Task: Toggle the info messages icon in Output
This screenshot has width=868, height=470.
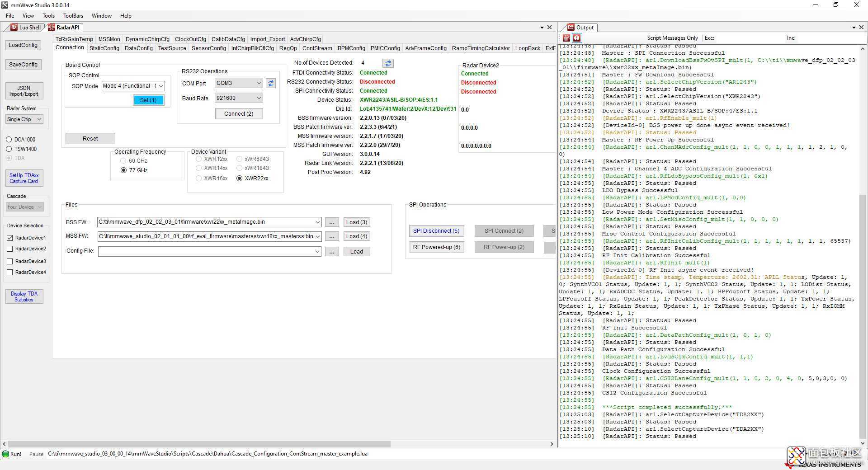Action: tap(577, 38)
